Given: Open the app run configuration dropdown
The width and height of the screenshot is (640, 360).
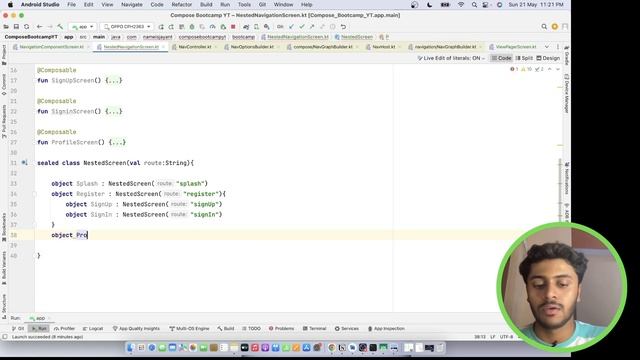Looking at the screenshot, I should pyautogui.click(x=82, y=27).
